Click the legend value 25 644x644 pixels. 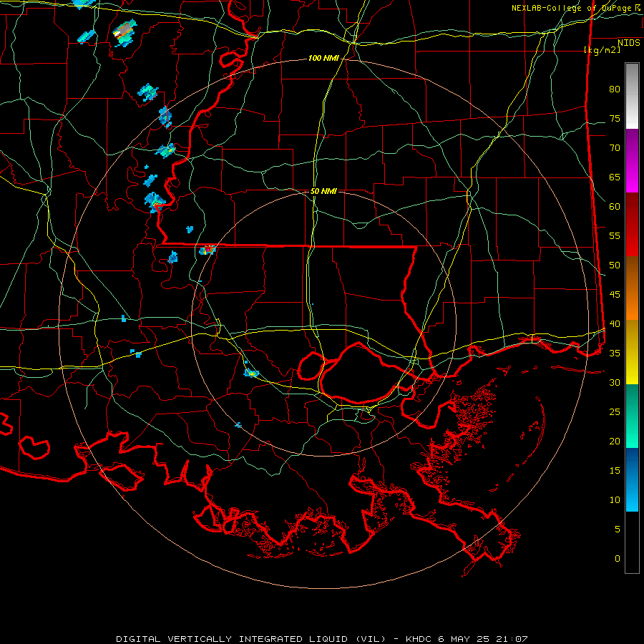click(x=615, y=412)
